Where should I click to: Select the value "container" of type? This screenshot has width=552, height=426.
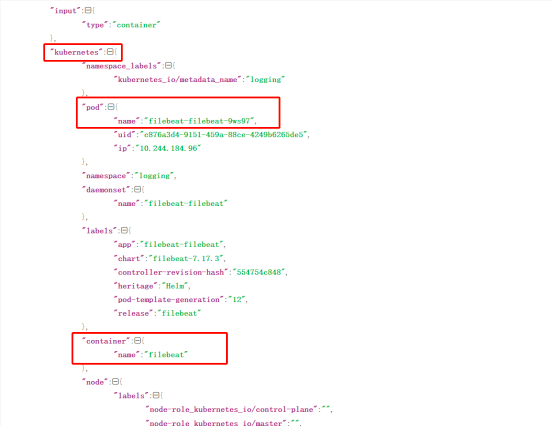point(137,25)
